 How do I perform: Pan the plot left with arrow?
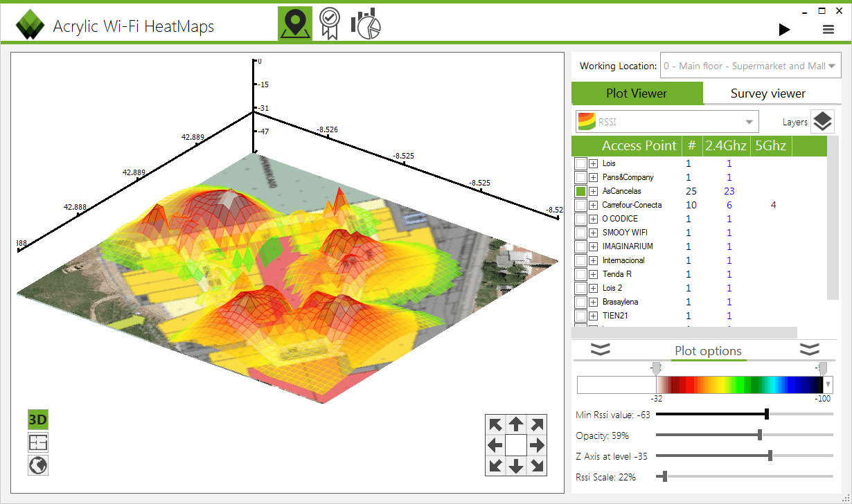(495, 444)
